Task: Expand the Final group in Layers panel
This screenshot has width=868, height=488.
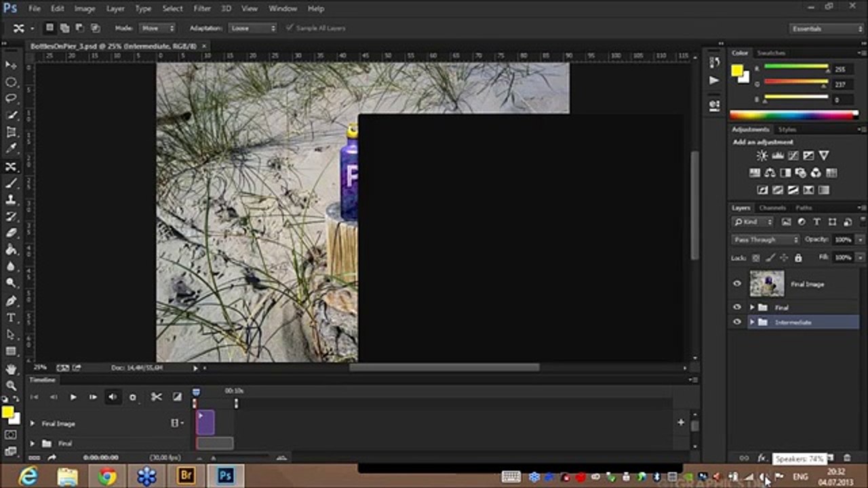Action: [x=751, y=308]
